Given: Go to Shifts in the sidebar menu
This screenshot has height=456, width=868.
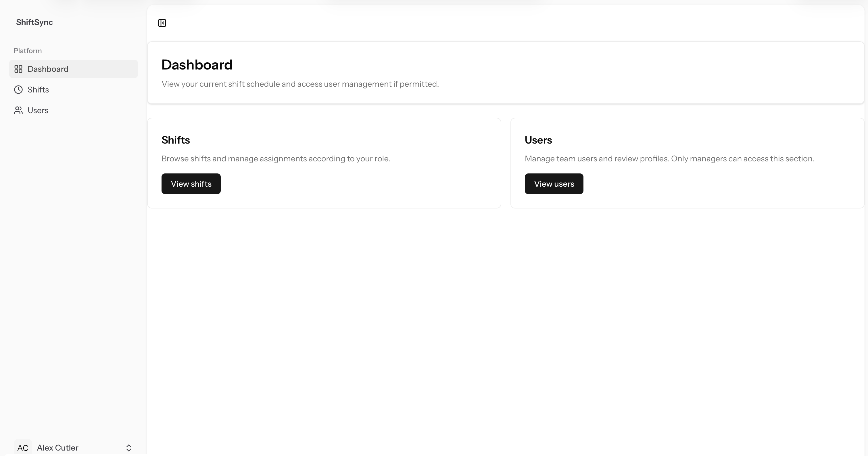Looking at the screenshot, I should 74,90.
